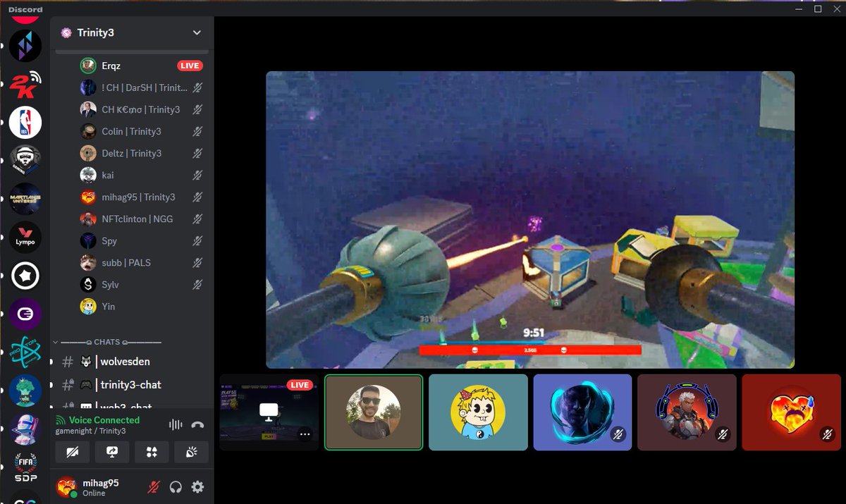This screenshot has width=846, height=504.
Task: Select the armored character participant tile
Action: [687, 412]
